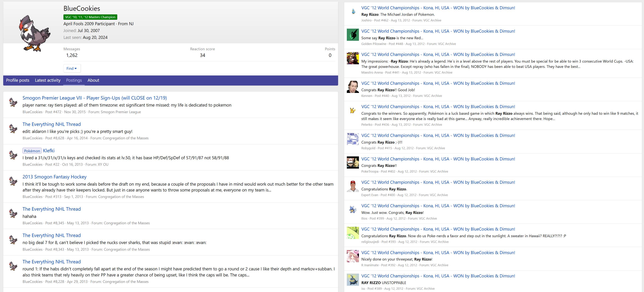
Task: Click BlueCookies' large Staraptor profile avatar
Action: coord(34,33)
